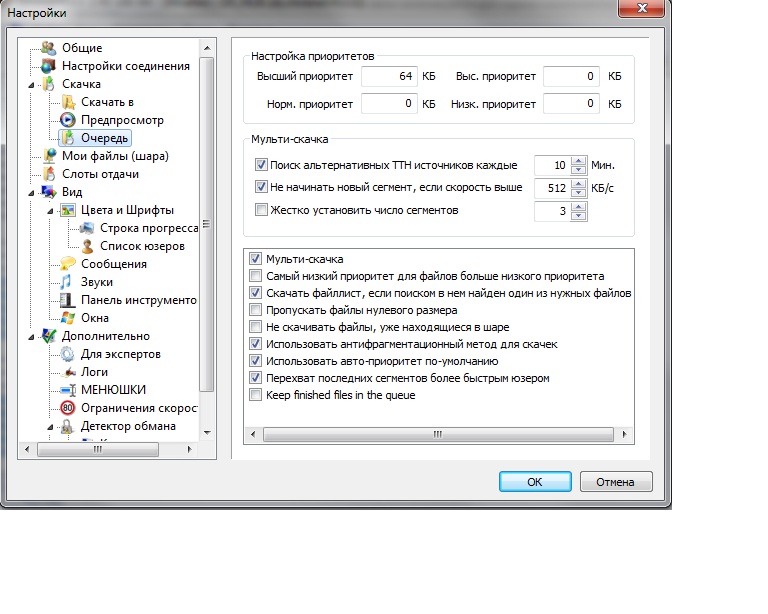Enable Жестко установить число сегментов
Image resolution: width=768 pixels, height=614 pixels.
click(262, 210)
